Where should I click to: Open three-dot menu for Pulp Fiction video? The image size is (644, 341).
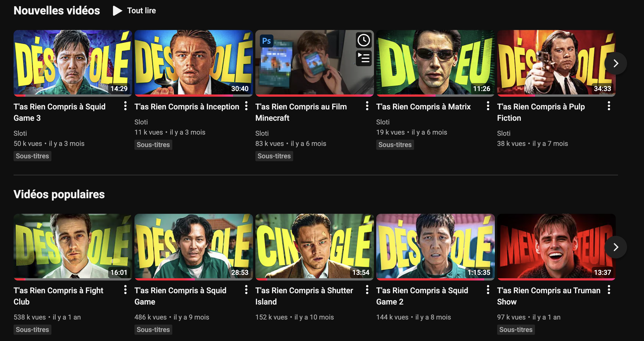point(609,106)
